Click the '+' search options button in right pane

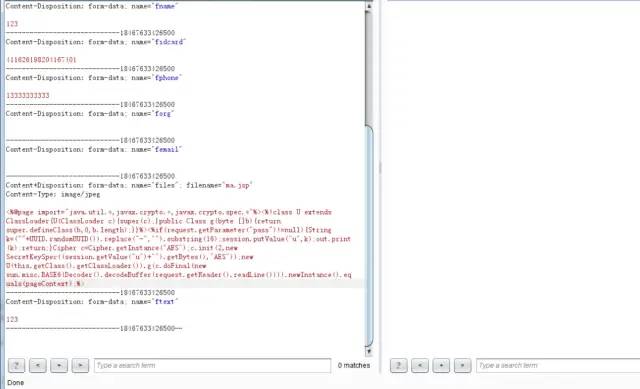point(441,365)
